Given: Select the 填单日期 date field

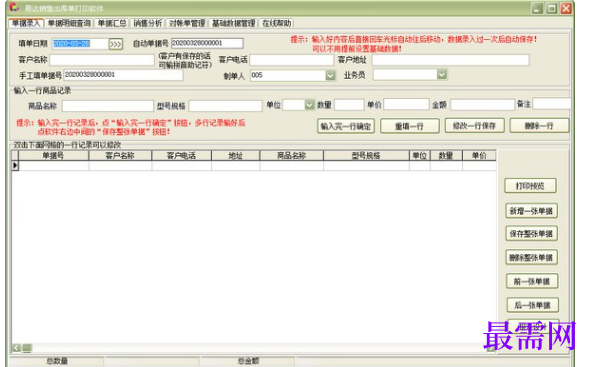Looking at the screenshot, I should tap(80, 44).
